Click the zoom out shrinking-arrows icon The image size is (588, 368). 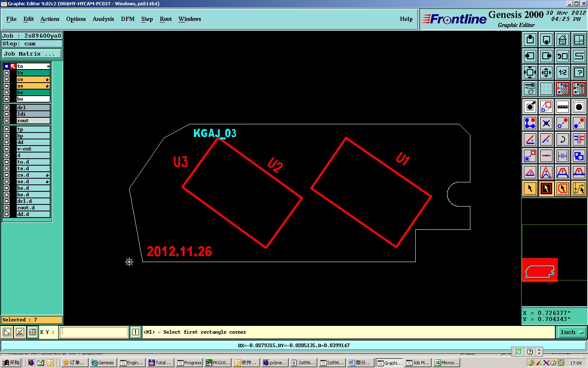pos(546,72)
